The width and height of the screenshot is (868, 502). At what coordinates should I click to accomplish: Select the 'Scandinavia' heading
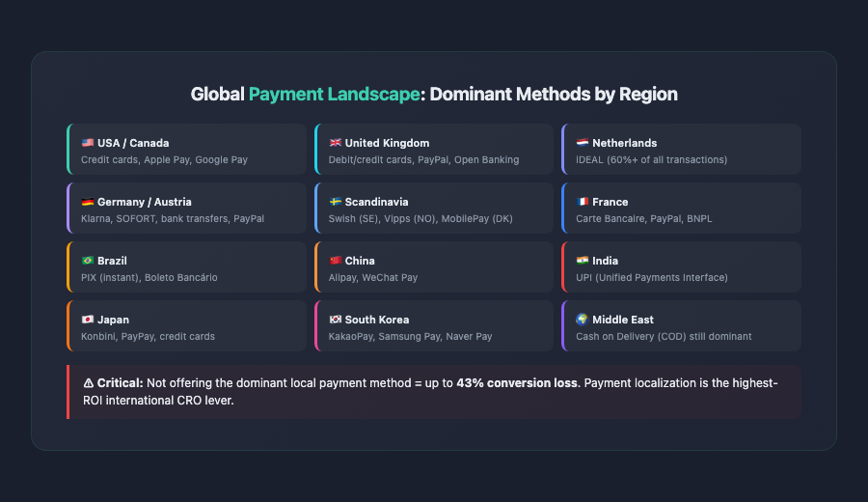[x=376, y=202]
